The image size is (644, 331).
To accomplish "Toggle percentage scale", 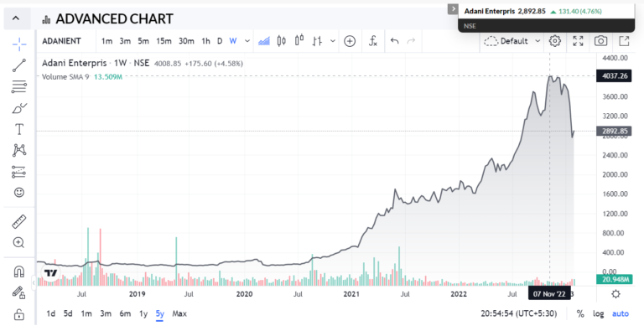I will [580, 313].
